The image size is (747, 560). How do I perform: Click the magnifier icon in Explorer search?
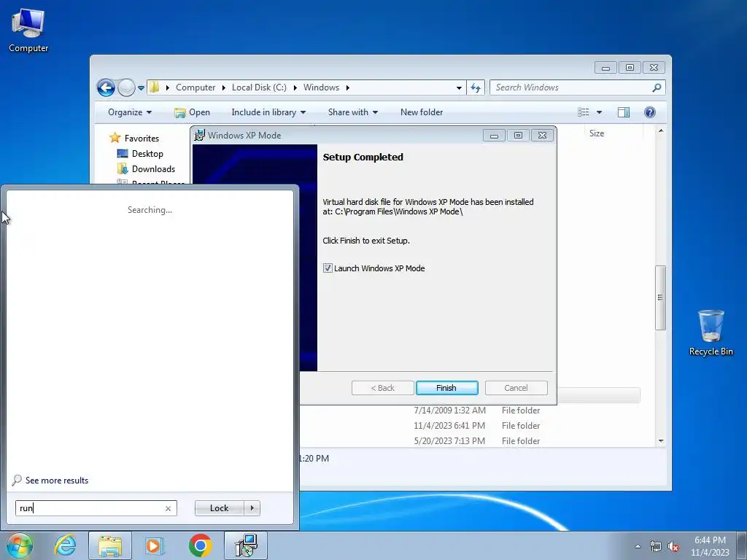coord(657,87)
